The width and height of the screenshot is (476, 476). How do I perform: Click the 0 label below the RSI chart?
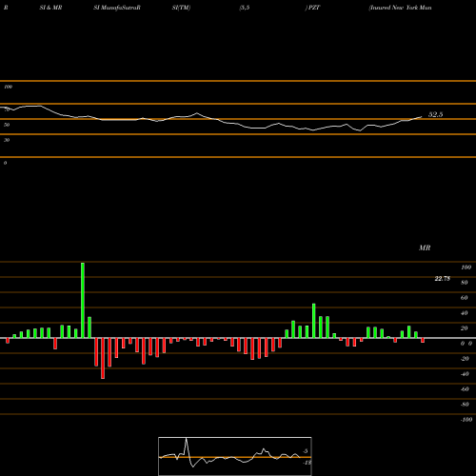pos(5,163)
